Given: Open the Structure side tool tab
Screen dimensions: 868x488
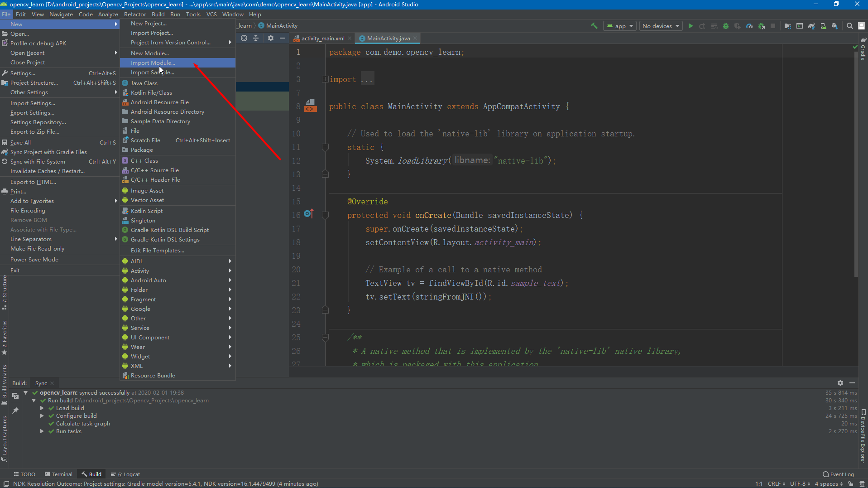Looking at the screenshot, I should pyautogui.click(x=5, y=292).
